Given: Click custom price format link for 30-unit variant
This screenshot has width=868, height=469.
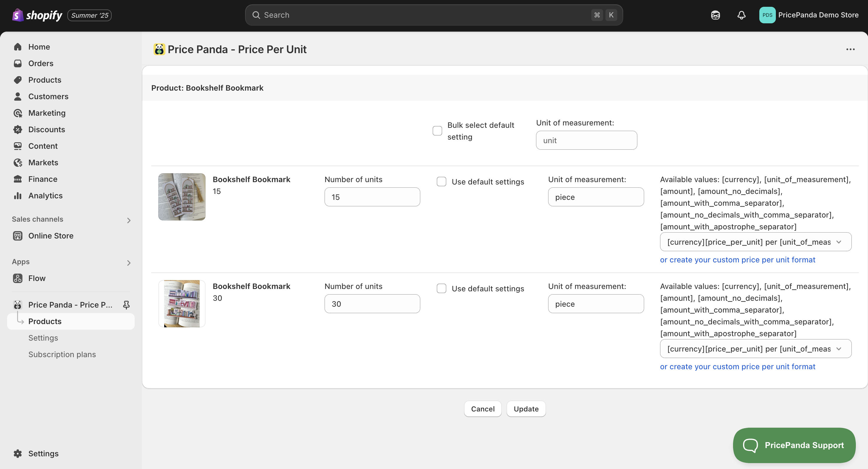Looking at the screenshot, I should coord(737,366).
